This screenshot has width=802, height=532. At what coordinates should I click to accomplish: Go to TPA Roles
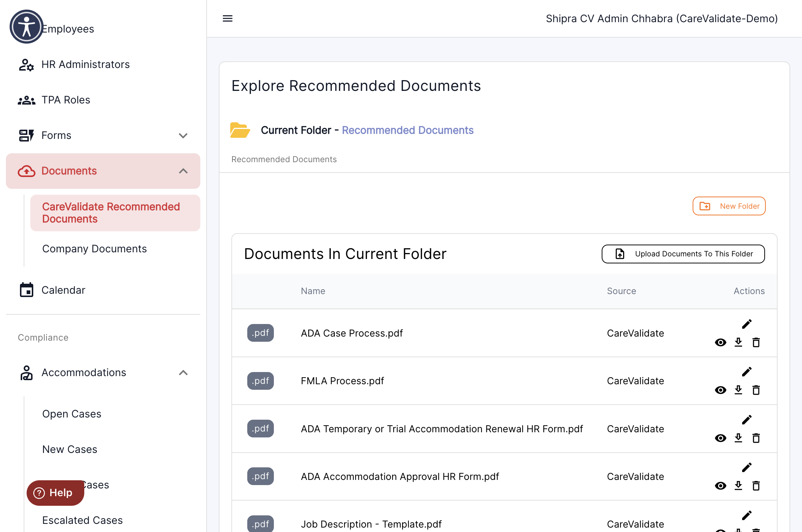[x=103, y=100]
